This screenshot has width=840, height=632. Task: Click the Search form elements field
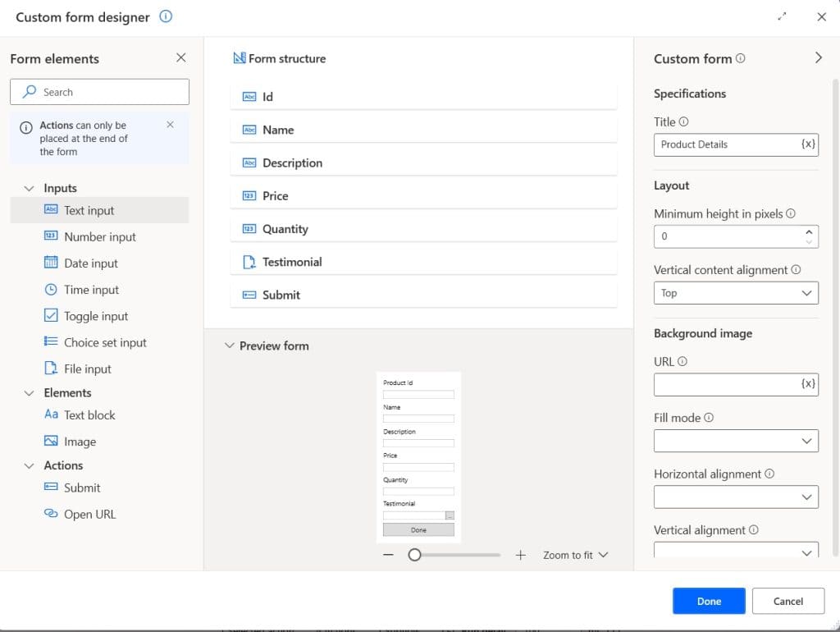coord(99,92)
